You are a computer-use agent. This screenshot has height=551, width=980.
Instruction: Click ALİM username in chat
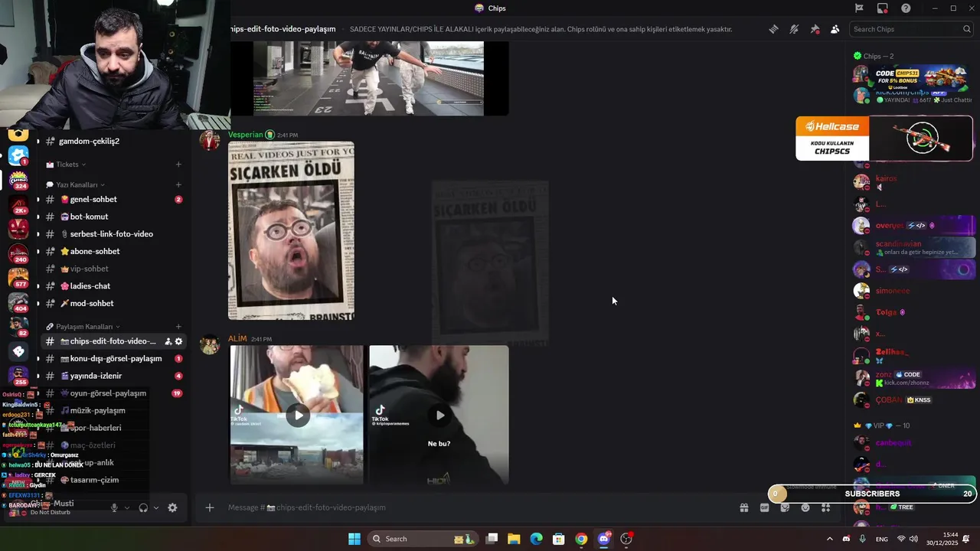click(237, 339)
